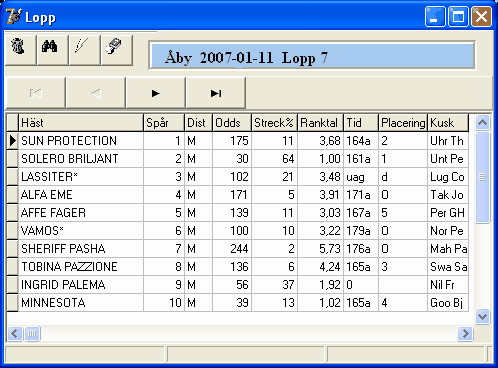Go to previous record arrow button
The height and width of the screenshot is (368, 498).
coord(96,93)
